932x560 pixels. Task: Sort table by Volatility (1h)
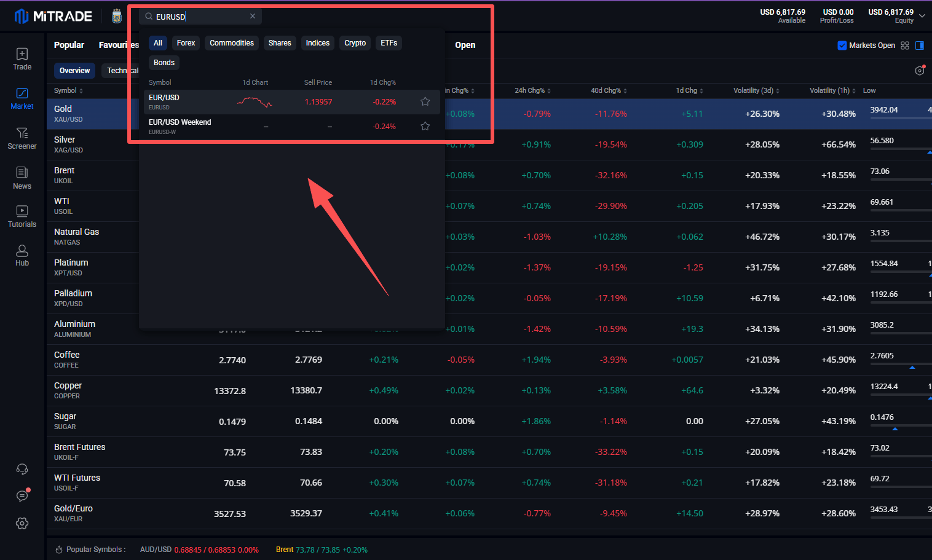click(x=832, y=90)
